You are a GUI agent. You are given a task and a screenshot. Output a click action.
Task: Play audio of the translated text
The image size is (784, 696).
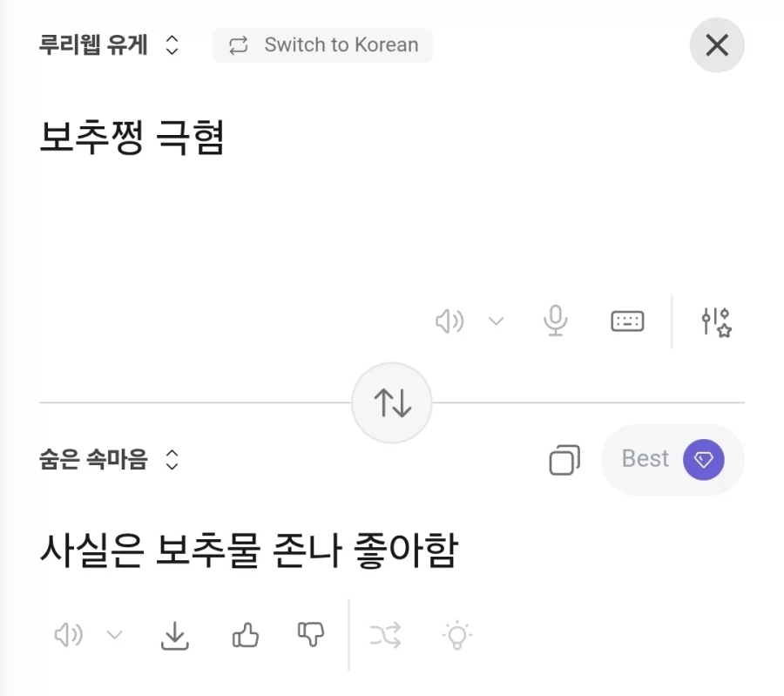click(x=68, y=635)
